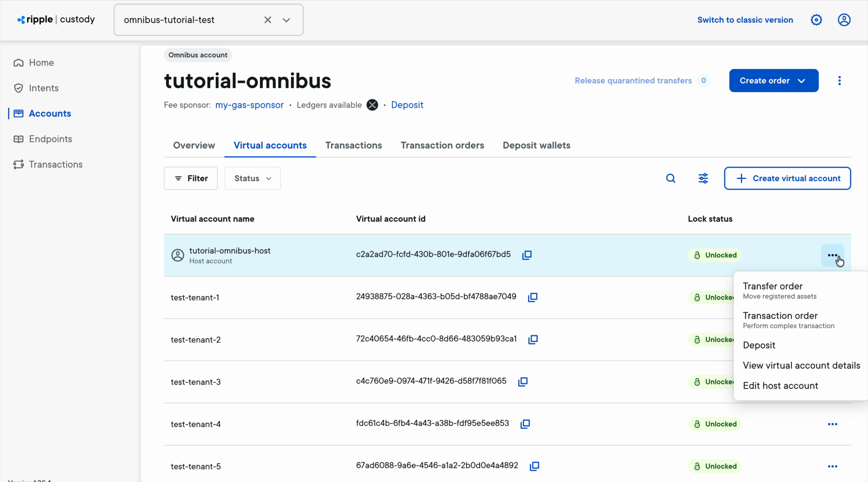This screenshot has width=868, height=482.
Task: Open the user profile icon
Action: 844,20
